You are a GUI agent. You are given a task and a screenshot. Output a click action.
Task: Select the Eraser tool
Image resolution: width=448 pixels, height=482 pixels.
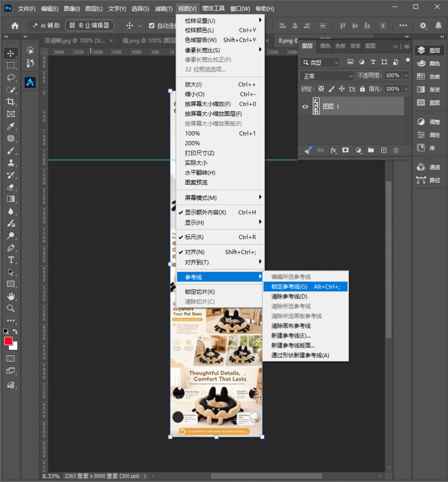[11, 187]
